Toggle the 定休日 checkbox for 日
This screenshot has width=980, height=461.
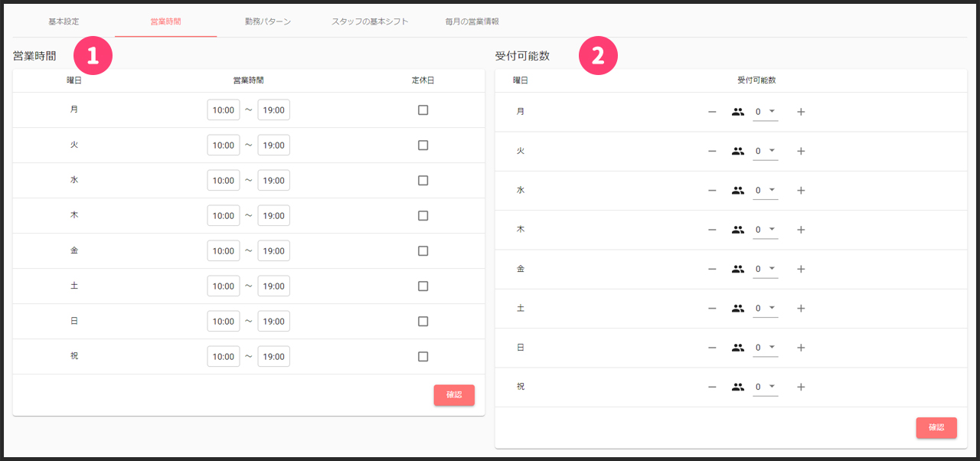tap(423, 322)
